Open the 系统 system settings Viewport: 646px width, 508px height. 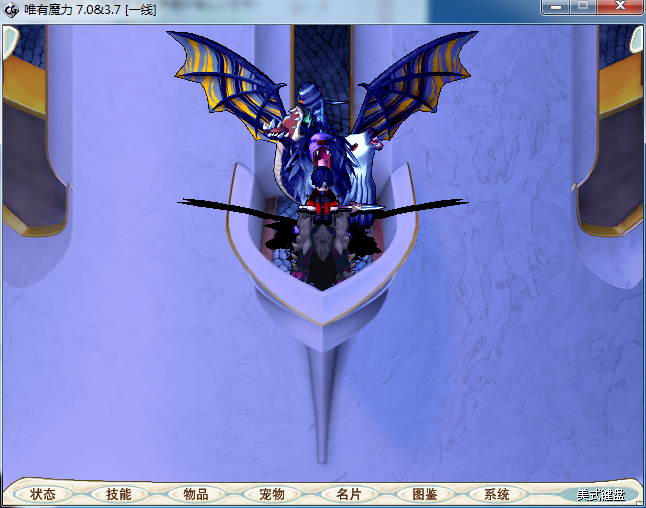pos(497,494)
